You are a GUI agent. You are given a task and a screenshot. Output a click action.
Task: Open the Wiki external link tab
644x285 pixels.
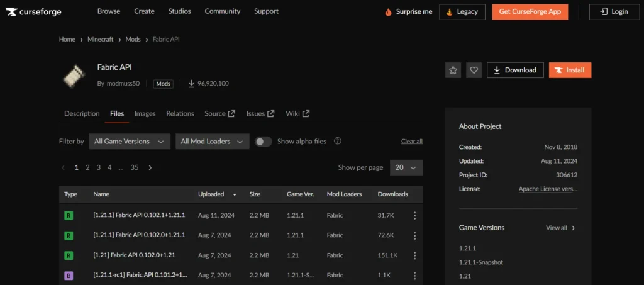coord(297,113)
